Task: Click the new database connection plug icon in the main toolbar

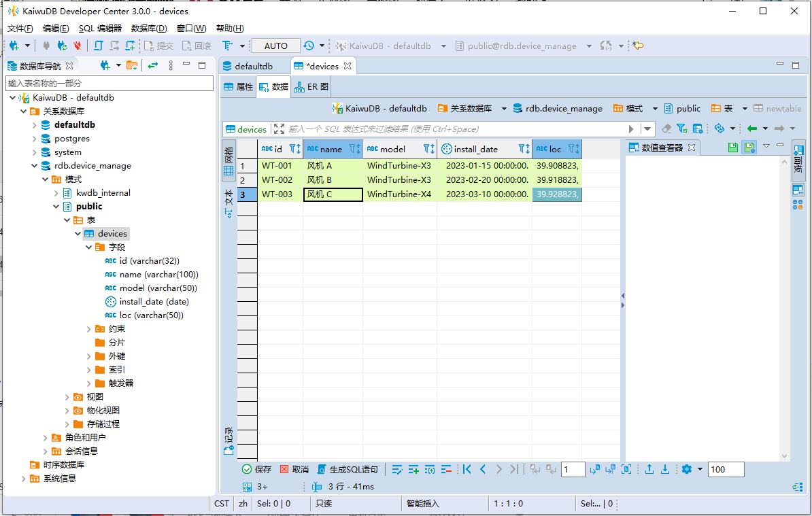Action: pos(14,46)
